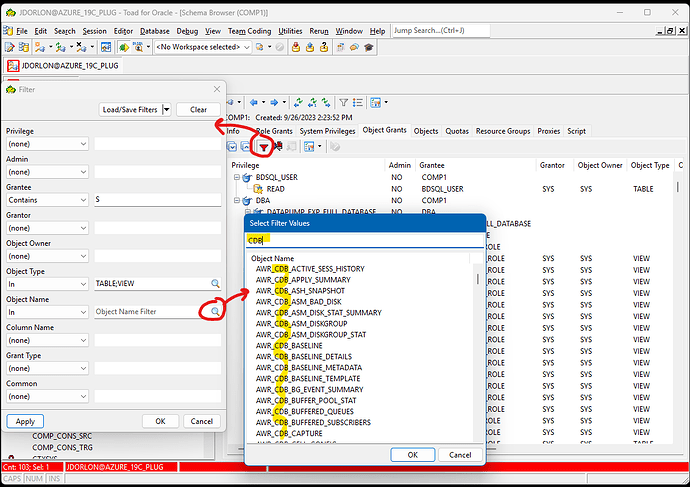
Task: Click the Object Type magnifier lookup icon
Action: 215,284
